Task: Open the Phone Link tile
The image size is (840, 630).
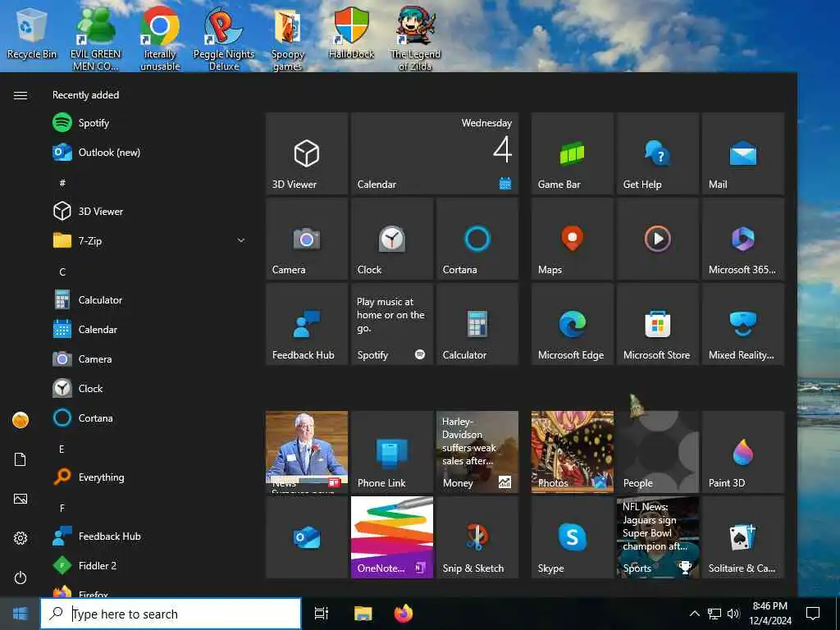Action: tap(392, 452)
